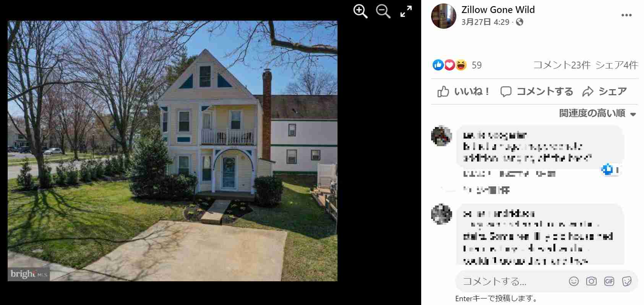644x305 pixels.
Task: Attach a photo with camera icon
Action: tap(591, 281)
